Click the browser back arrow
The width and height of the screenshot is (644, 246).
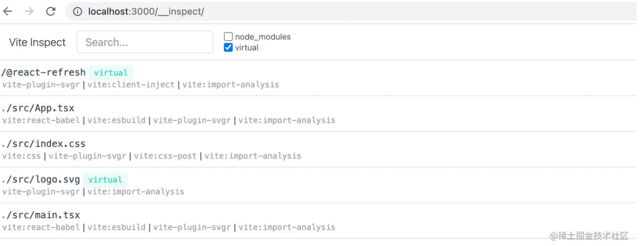(x=8, y=11)
